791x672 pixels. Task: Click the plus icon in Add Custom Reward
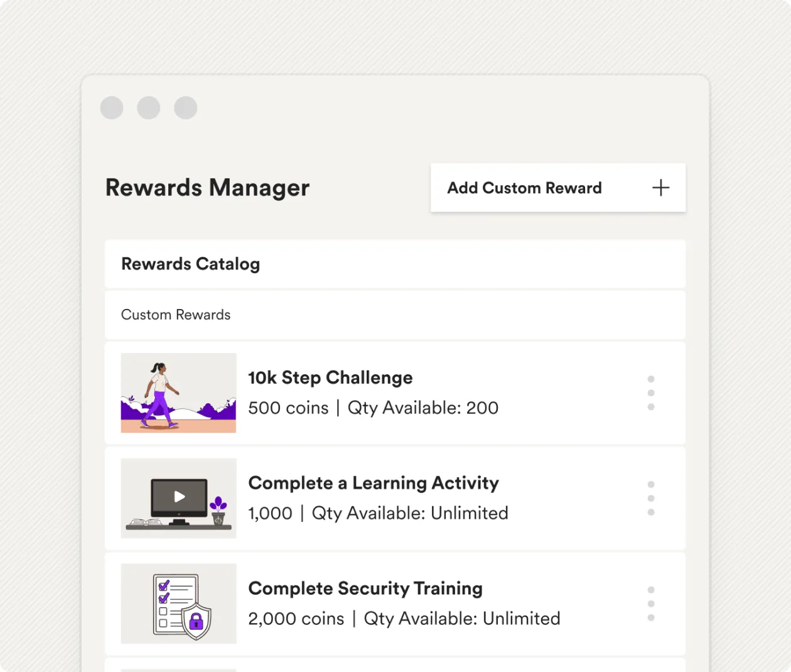tap(660, 188)
